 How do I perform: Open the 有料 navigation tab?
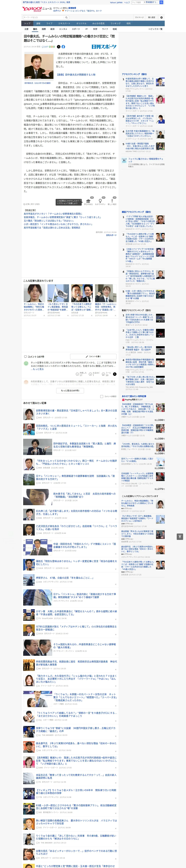[x=129, y=24]
